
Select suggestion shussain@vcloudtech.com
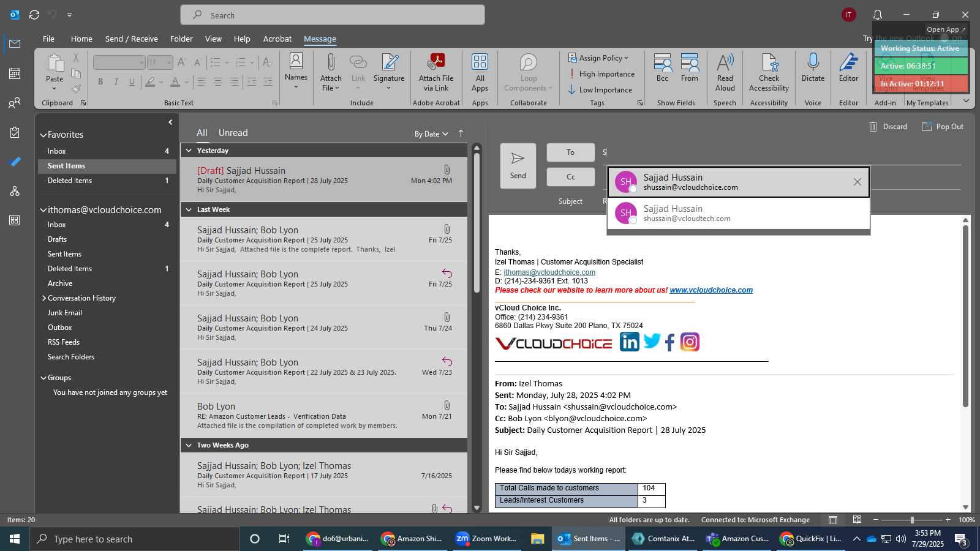(739, 214)
